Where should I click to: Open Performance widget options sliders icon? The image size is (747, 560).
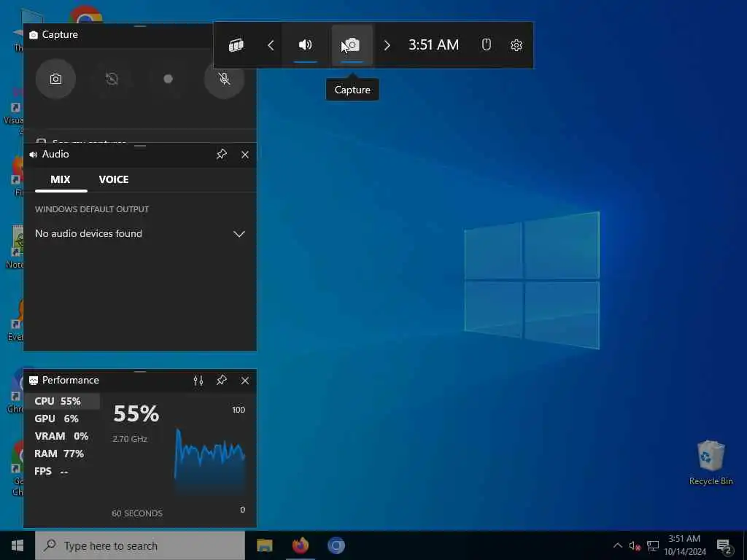pyautogui.click(x=198, y=381)
